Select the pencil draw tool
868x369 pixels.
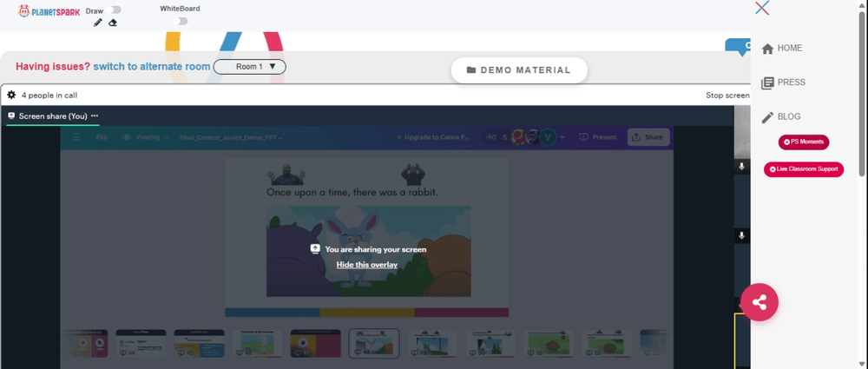coord(98,23)
